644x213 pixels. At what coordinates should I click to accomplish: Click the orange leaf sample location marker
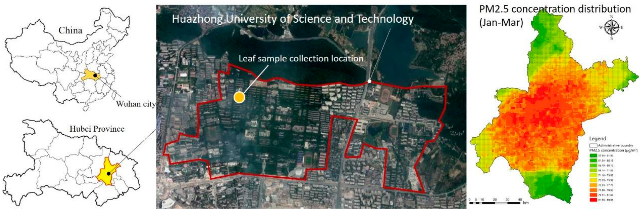239,98
